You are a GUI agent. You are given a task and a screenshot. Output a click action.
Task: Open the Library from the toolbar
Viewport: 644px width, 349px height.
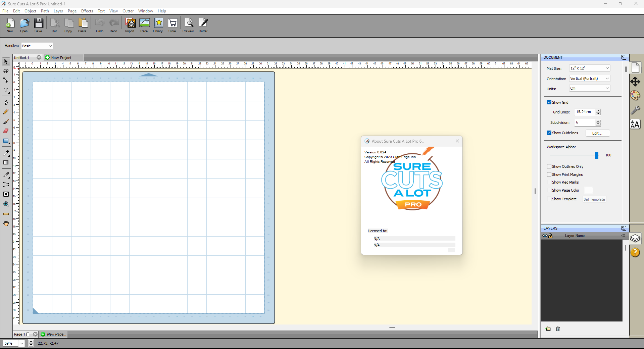point(158,26)
